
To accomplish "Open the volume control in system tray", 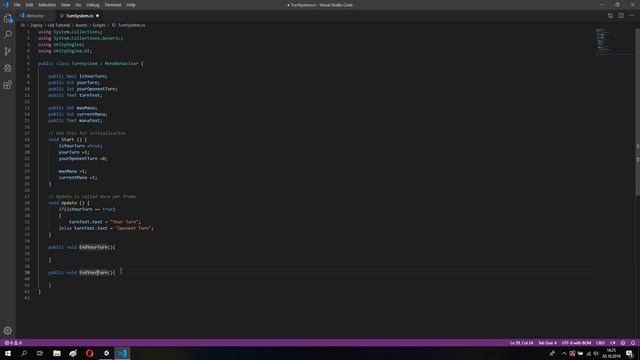I will pos(596,353).
